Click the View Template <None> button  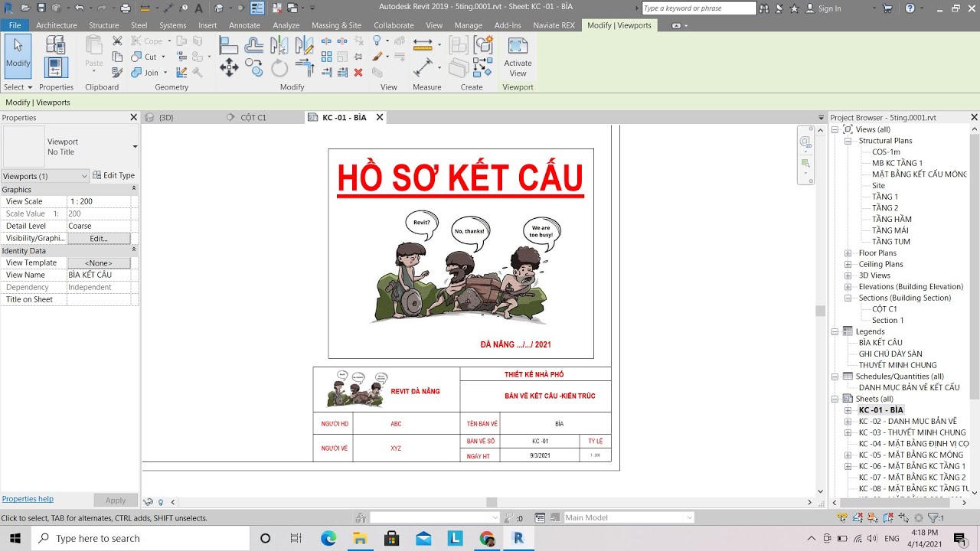tap(99, 263)
